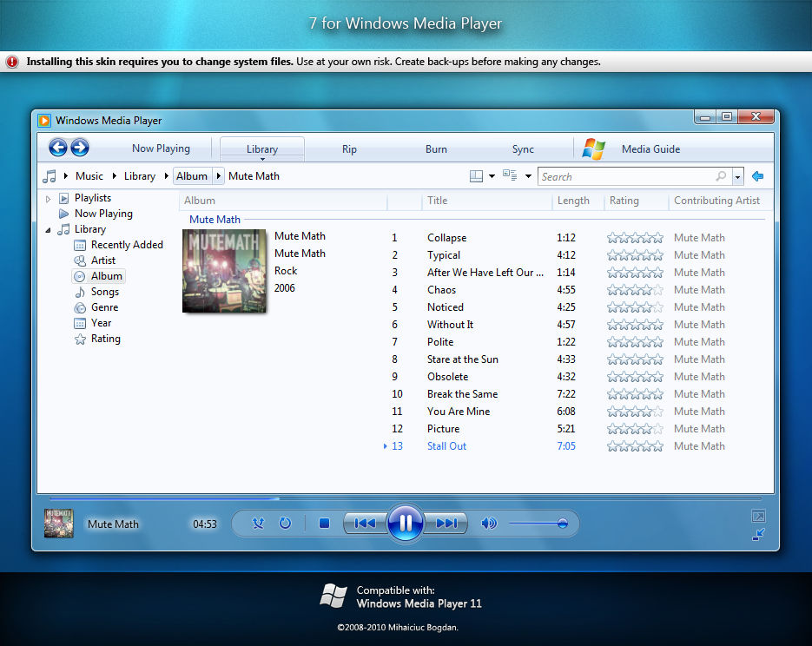Click the music note icon in breadcrumb
The width and height of the screenshot is (812, 646).
point(50,176)
